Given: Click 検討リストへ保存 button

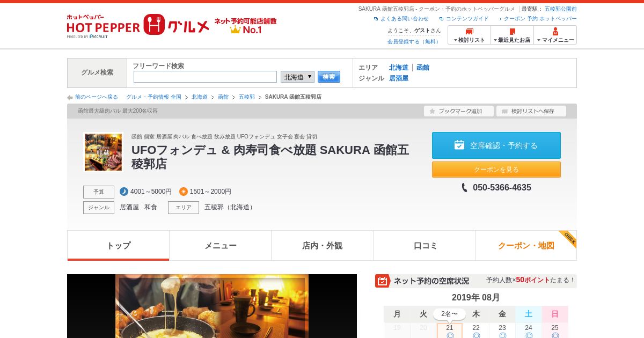Looking at the screenshot, I should [531, 111].
